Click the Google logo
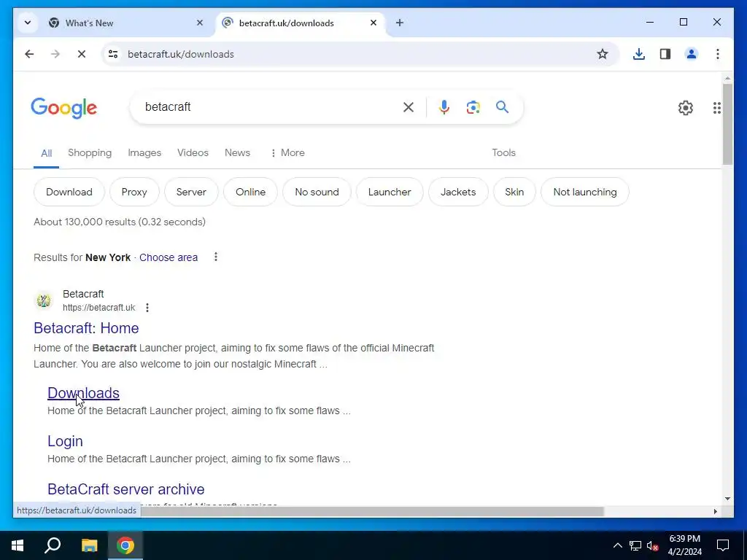The image size is (747, 560). pyautogui.click(x=64, y=108)
